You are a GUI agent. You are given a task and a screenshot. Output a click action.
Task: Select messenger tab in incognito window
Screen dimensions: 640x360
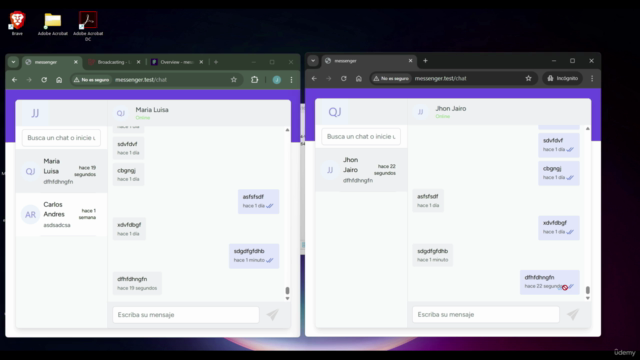tap(369, 61)
